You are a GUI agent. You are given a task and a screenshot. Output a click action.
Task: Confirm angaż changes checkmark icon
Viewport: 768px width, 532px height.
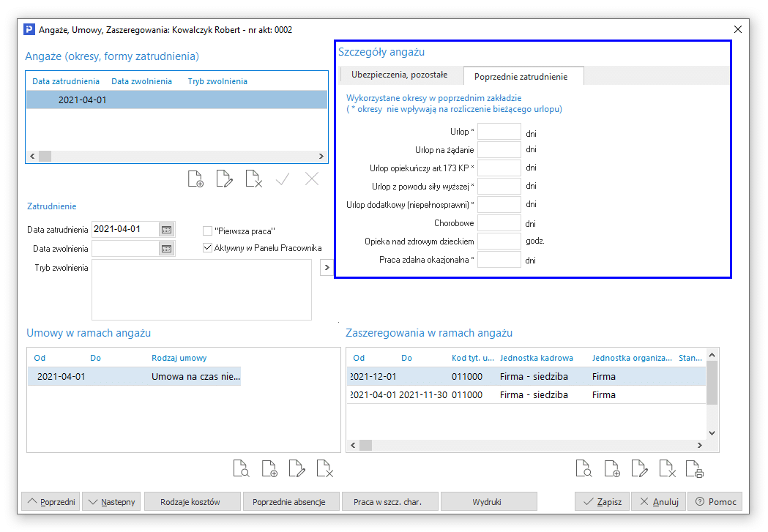[283, 179]
